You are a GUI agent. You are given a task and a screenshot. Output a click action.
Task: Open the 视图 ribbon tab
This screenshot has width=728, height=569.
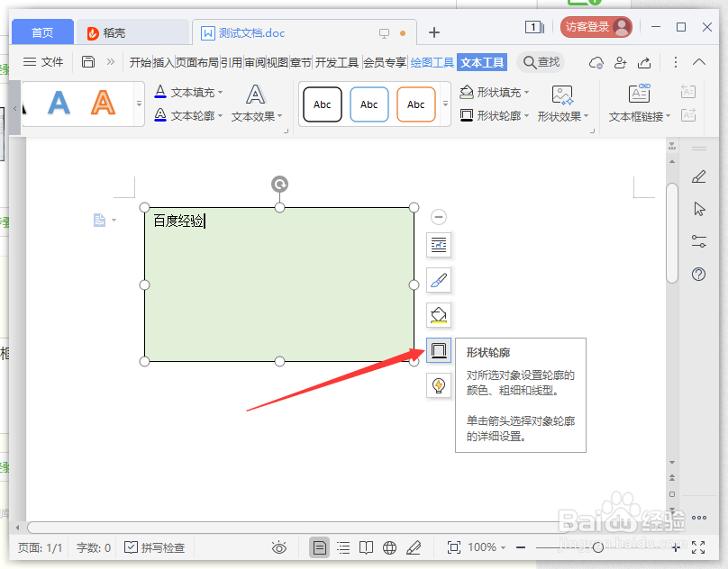point(278,62)
